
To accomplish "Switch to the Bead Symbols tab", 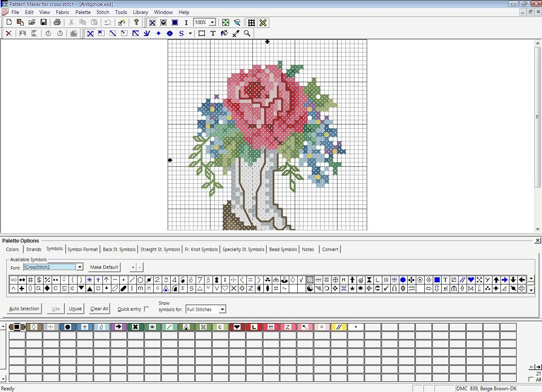I will click(x=282, y=249).
